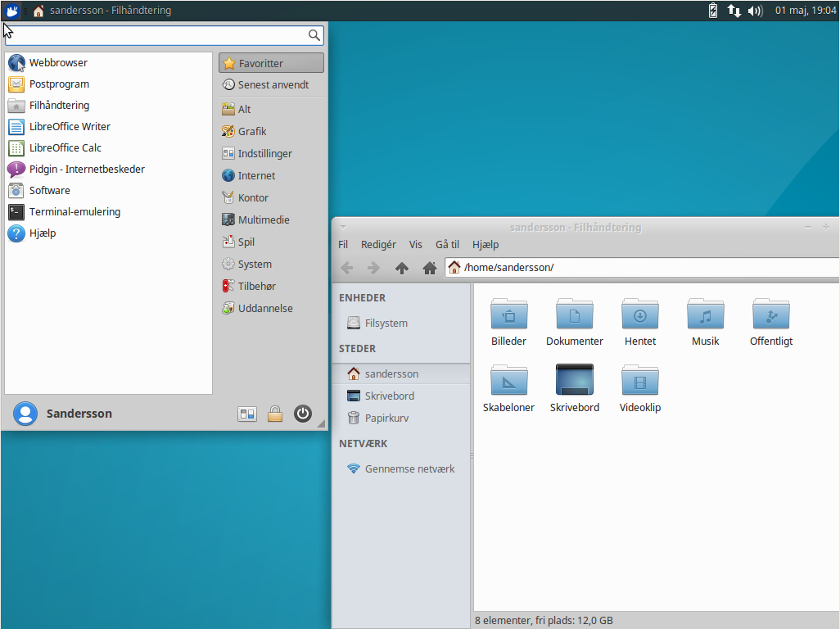Open the network indicator in panel
Image resolution: width=840 pixels, height=629 pixels.
(x=734, y=10)
